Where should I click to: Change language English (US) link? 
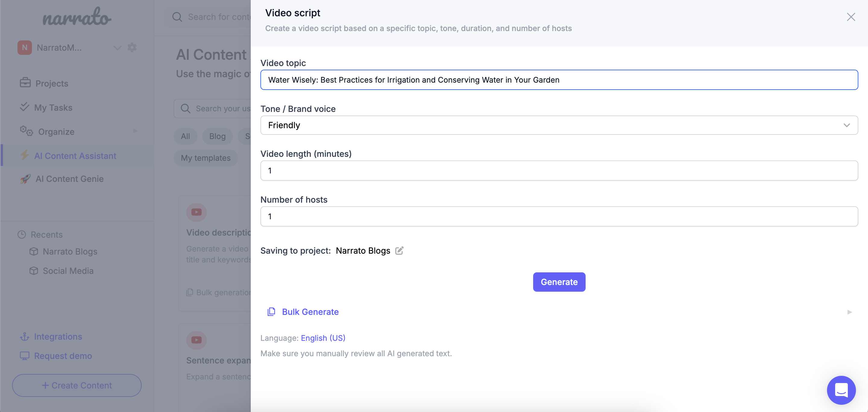tap(323, 338)
